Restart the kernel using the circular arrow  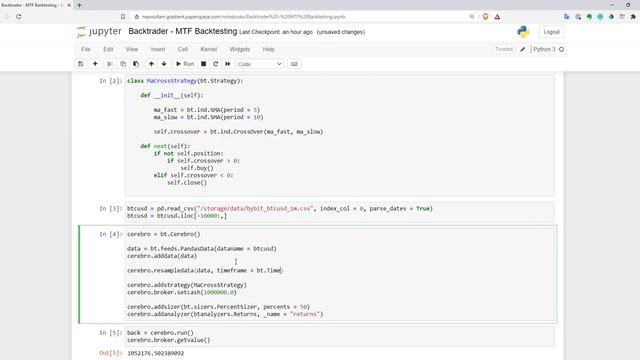click(x=216, y=64)
